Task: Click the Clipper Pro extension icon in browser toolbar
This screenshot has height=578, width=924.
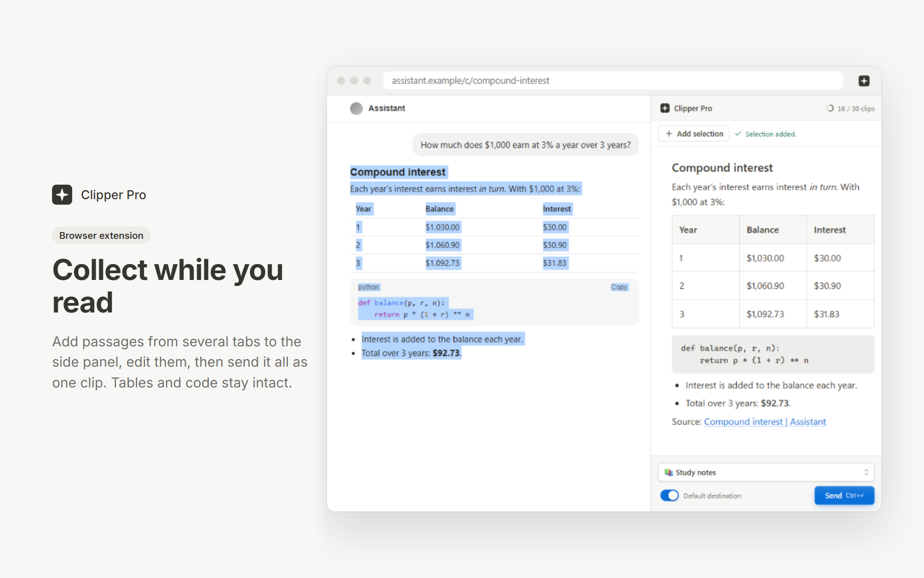Action: (x=864, y=81)
